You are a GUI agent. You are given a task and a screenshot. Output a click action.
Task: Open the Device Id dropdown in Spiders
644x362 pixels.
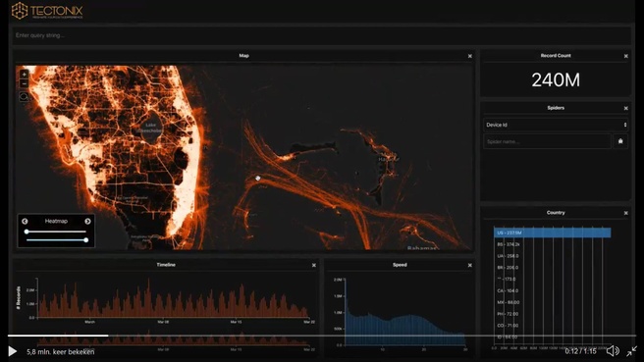[556, 125]
